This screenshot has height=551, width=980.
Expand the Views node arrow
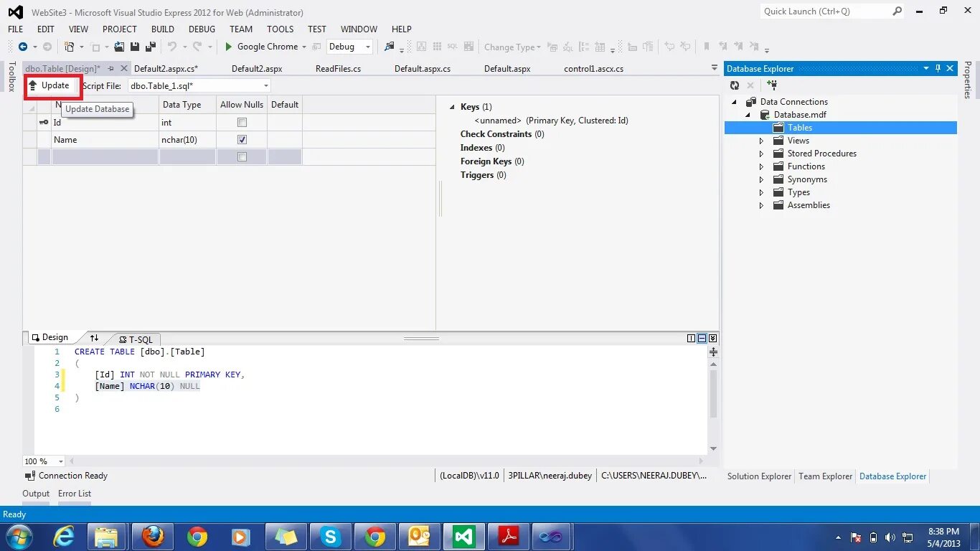click(761, 141)
